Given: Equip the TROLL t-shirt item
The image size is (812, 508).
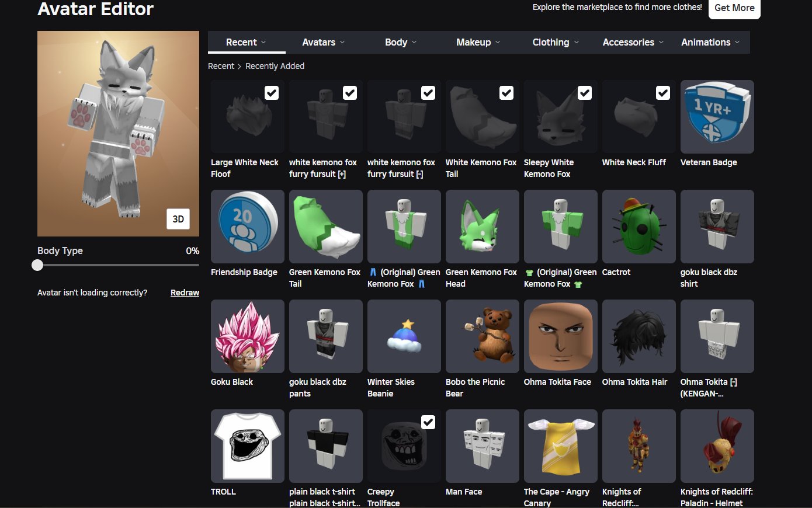Looking at the screenshot, I should (247, 446).
